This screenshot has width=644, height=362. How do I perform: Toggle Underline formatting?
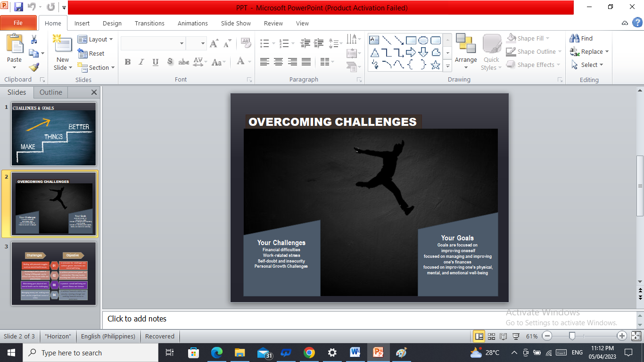coord(156,62)
